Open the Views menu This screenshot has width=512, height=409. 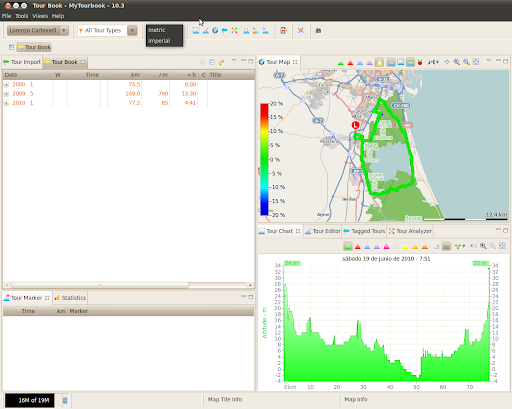click(x=40, y=16)
